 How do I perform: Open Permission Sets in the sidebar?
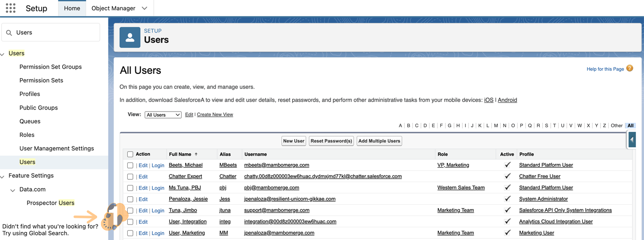(x=41, y=80)
